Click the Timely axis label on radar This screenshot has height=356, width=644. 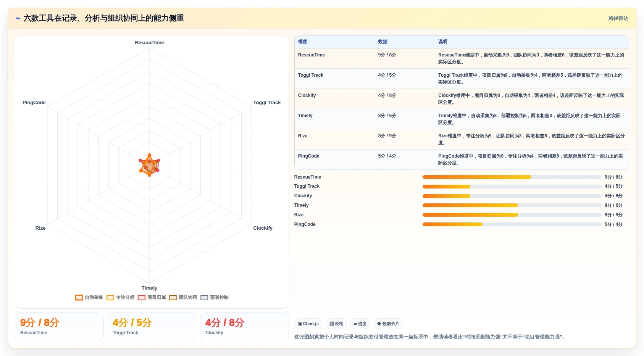point(149,288)
